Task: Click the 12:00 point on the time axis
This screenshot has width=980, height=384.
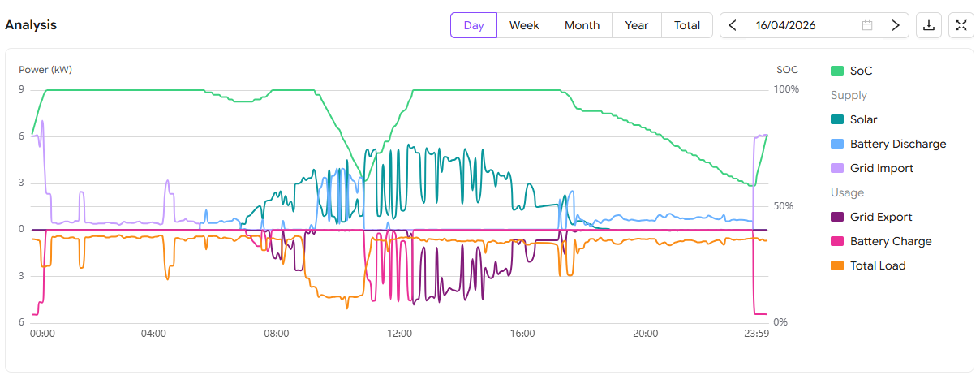Action: [399, 334]
